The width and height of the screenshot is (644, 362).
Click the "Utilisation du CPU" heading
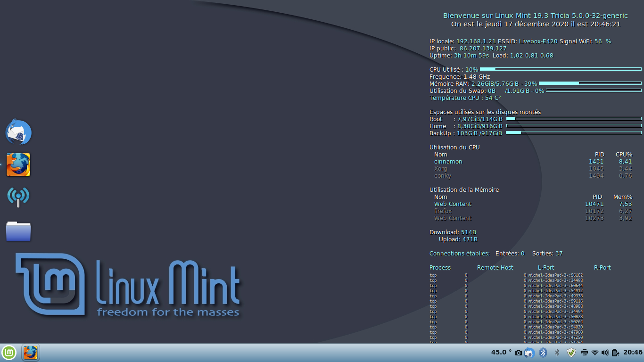(x=454, y=147)
